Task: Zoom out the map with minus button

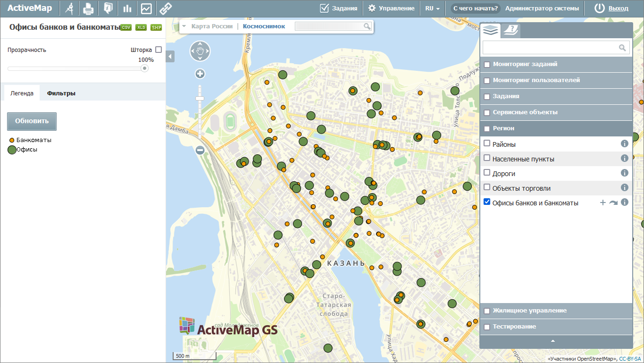Action: pos(200,150)
